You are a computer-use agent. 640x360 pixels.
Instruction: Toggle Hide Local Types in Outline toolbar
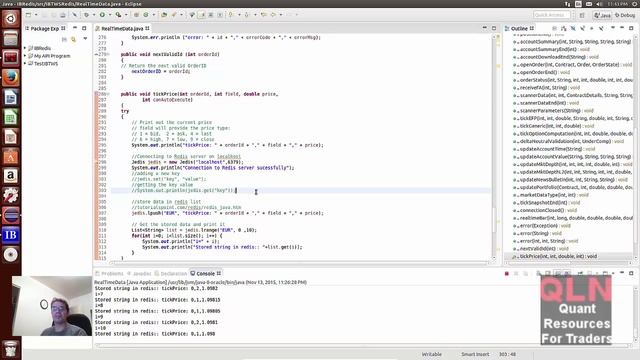(x=601, y=28)
